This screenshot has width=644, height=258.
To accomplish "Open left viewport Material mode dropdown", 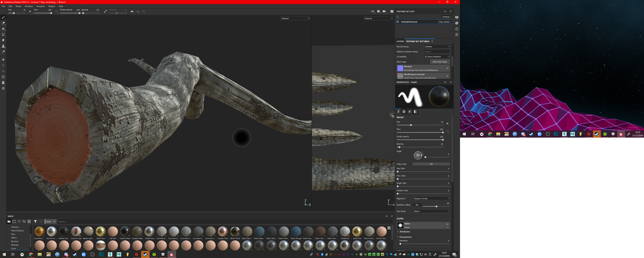I will point(295,18).
